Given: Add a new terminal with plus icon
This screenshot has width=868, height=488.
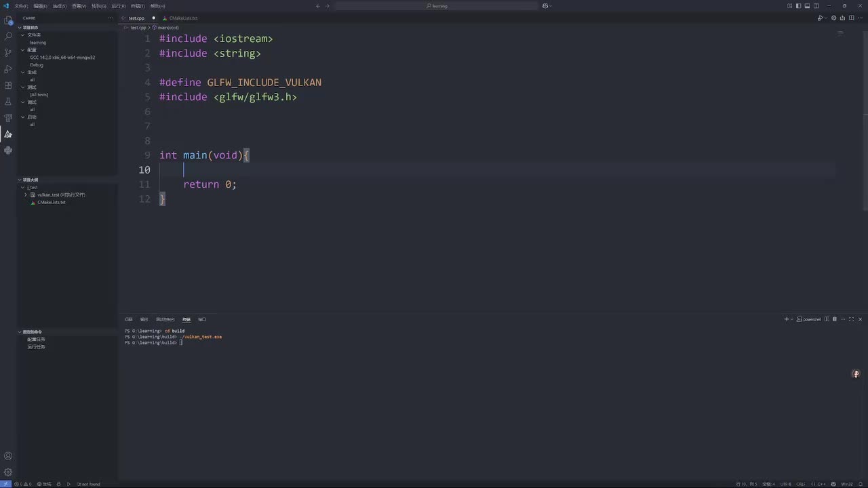Looking at the screenshot, I should click(787, 319).
